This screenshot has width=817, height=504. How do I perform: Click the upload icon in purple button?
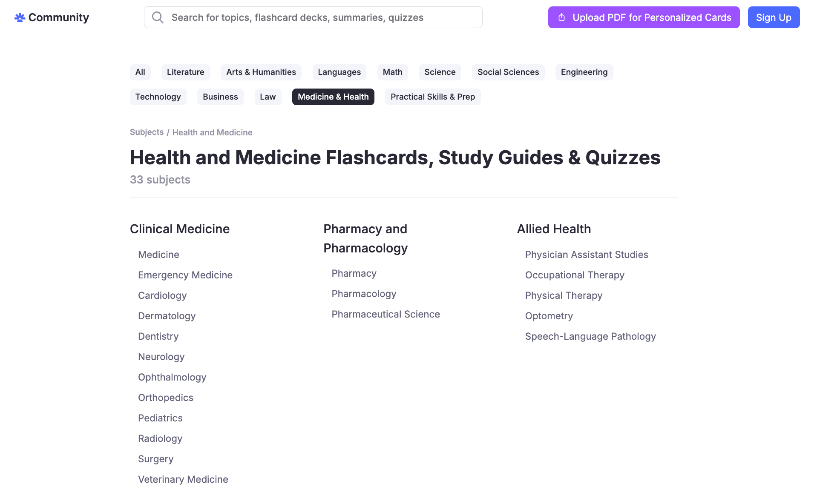tap(561, 17)
